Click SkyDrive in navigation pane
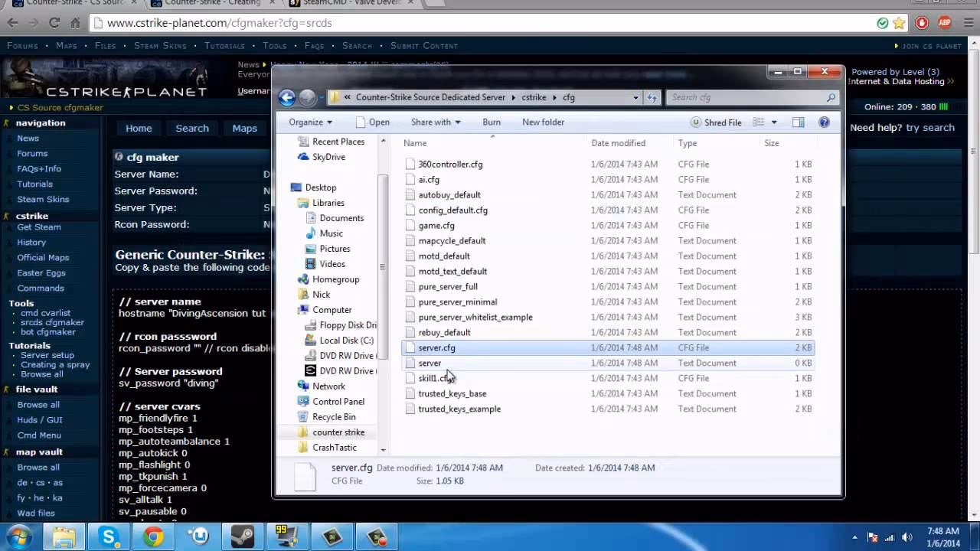This screenshot has width=980, height=551. (x=328, y=157)
